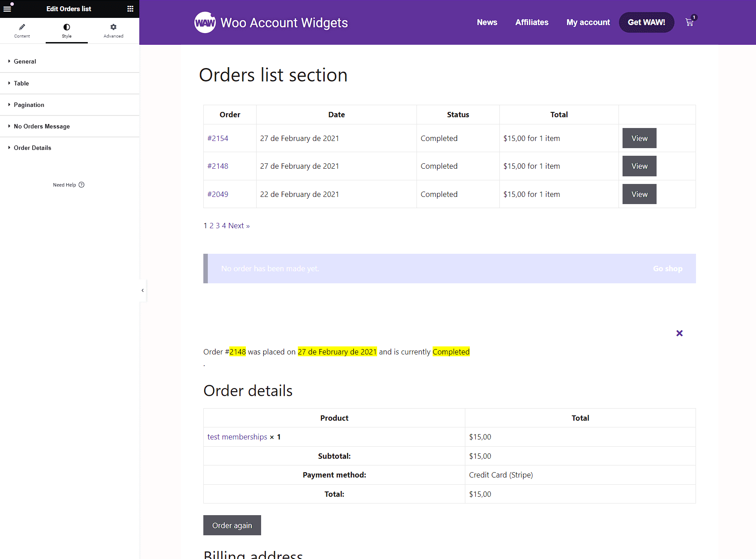Screen dimensions: 756x559
Task: Click the Edit Orders list panel title
Action: [69, 9]
